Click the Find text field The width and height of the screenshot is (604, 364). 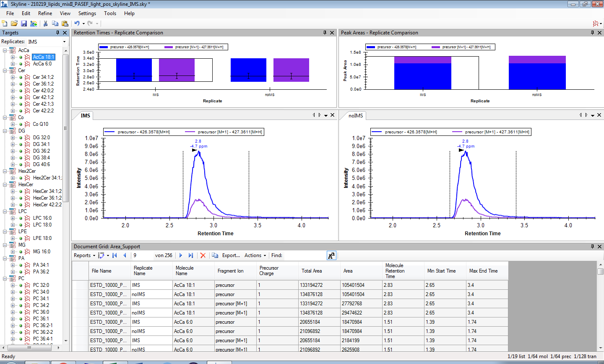click(304, 255)
